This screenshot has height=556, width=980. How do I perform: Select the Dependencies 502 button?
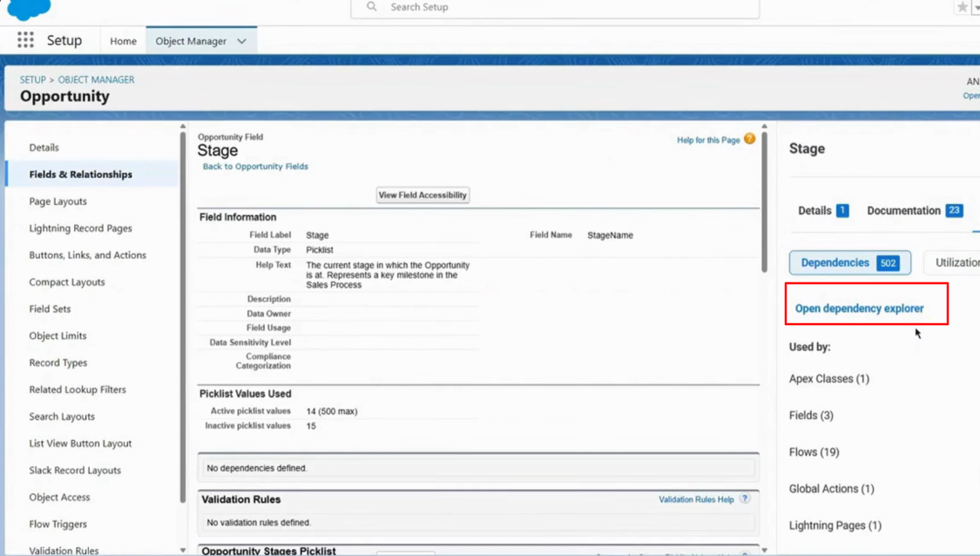click(849, 263)
